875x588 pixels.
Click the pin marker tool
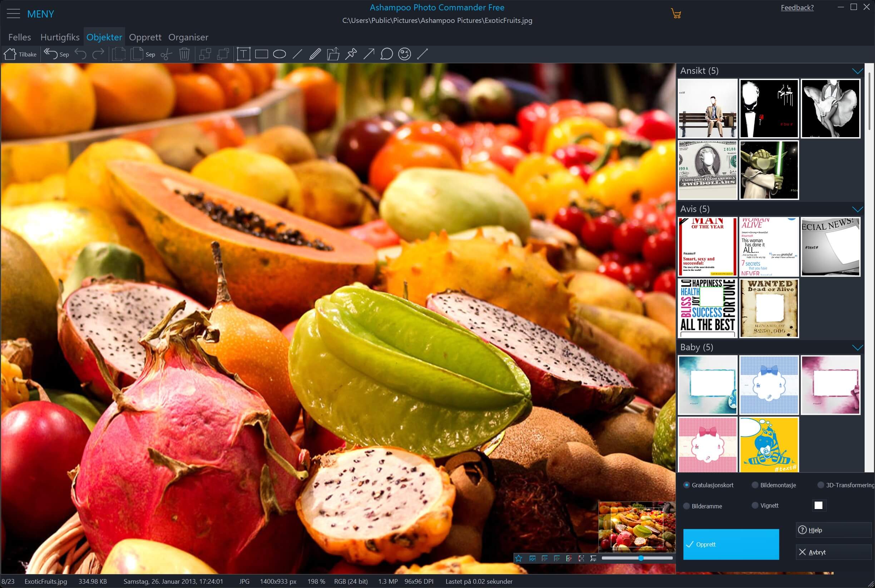pyautogui.click(x=351, y=54)
